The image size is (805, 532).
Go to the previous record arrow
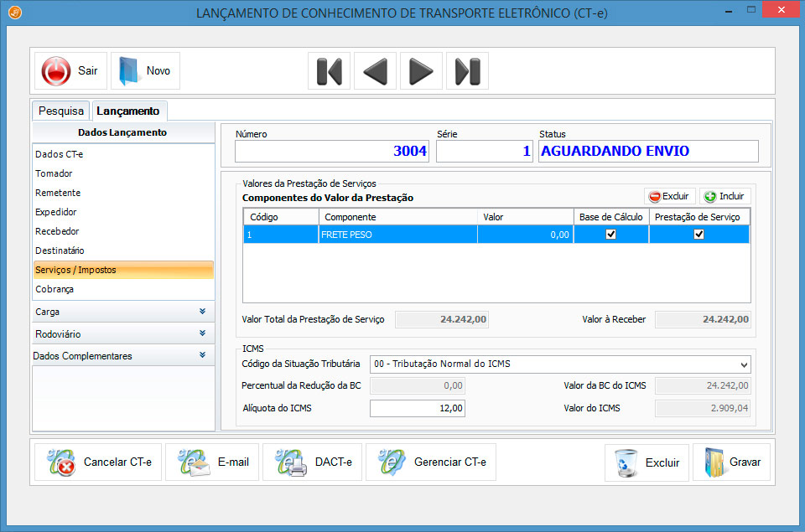pos(376,71)
